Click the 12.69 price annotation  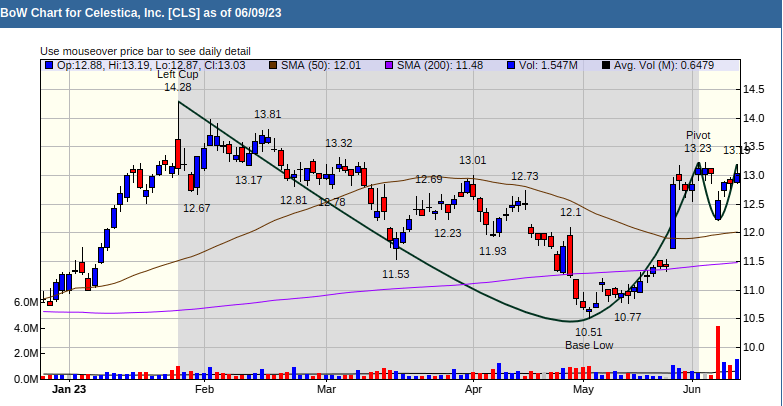(x=429, y=179)
